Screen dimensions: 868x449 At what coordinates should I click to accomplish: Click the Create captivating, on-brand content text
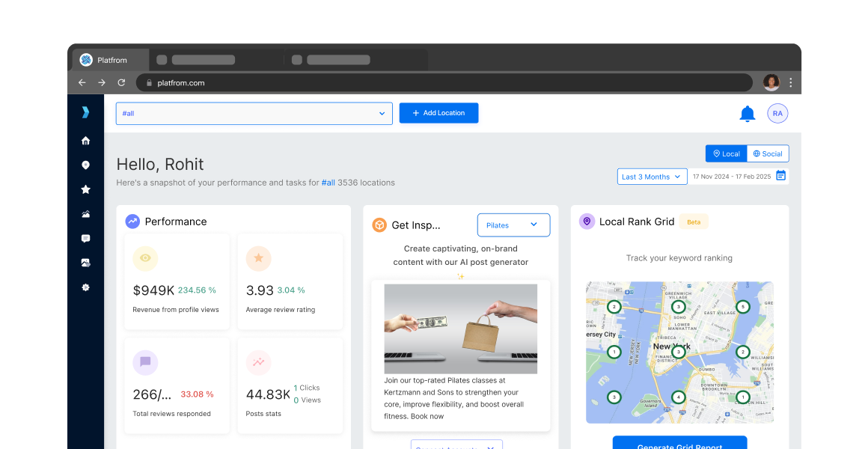[x=461, y=255]
